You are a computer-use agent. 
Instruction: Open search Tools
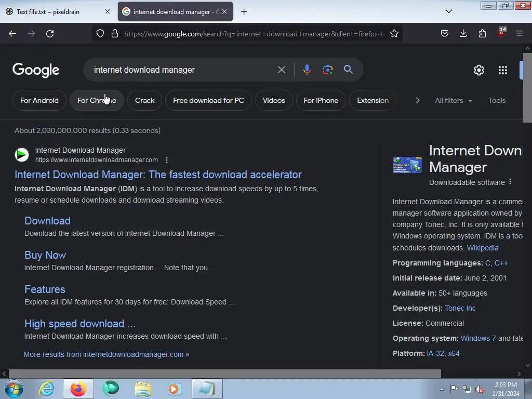tap(497, 100)
